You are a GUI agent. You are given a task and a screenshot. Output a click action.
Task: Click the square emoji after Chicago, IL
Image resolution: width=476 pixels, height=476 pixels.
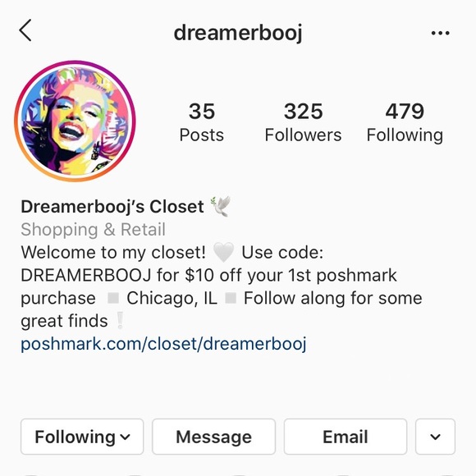point(231,298)
